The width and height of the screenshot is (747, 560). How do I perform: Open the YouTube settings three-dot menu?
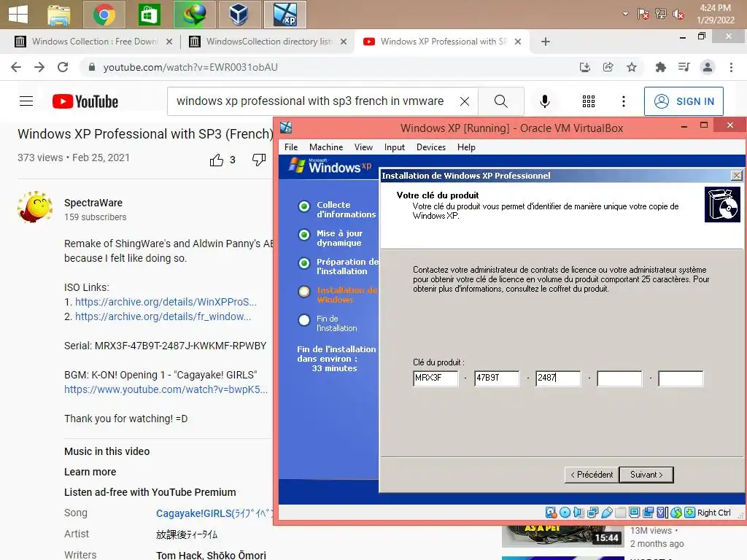pos(623,101)
